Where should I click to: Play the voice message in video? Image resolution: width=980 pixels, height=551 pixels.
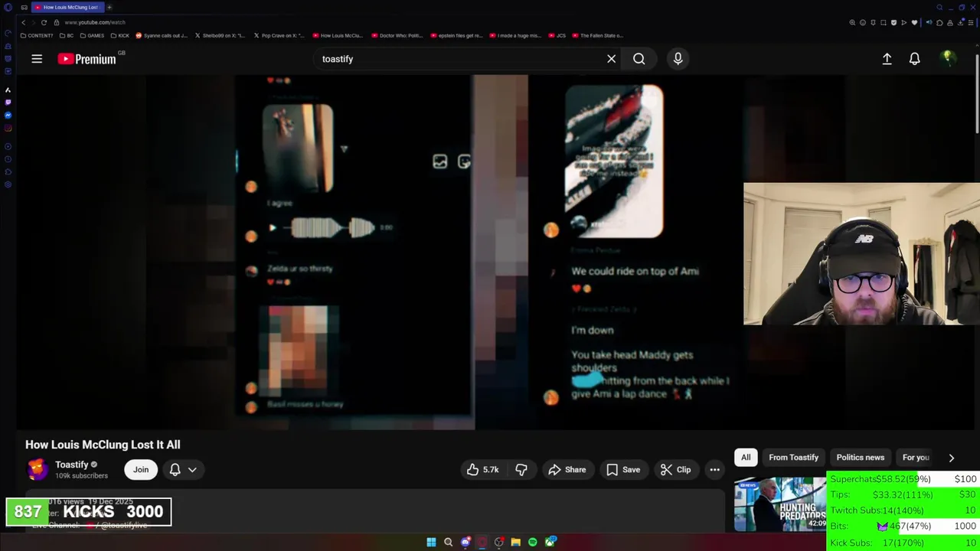[x=273, y=227]
